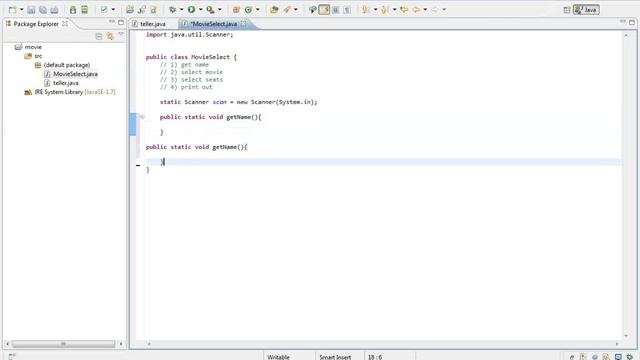
Task: Open the green Android Virtual Device Manager icon
Action: [x=84, y=9]
